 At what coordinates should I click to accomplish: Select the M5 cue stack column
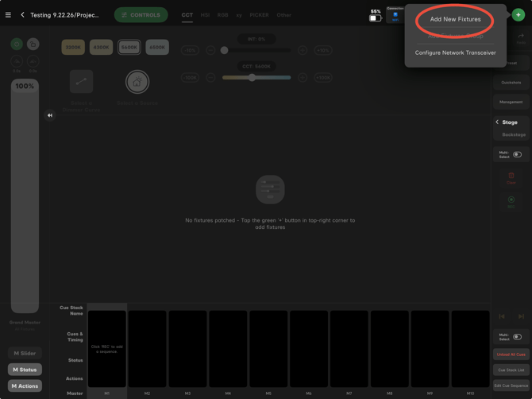point(268,349)
